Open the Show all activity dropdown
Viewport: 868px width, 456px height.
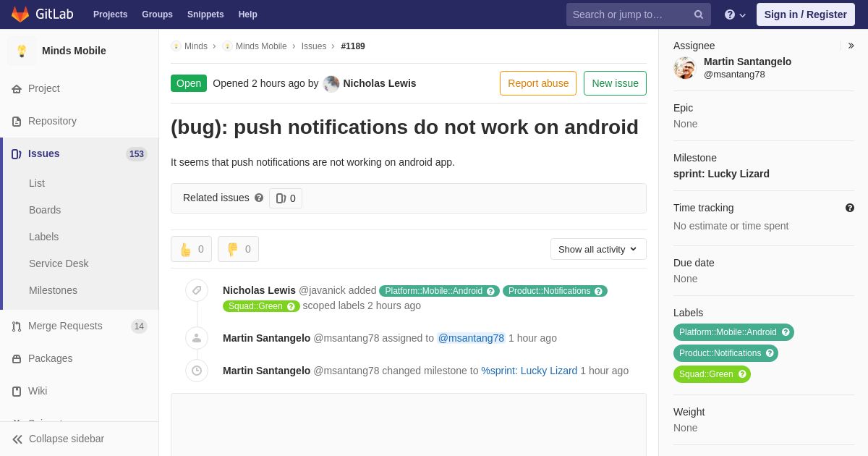pyautogui.click(x=598, y=249)
